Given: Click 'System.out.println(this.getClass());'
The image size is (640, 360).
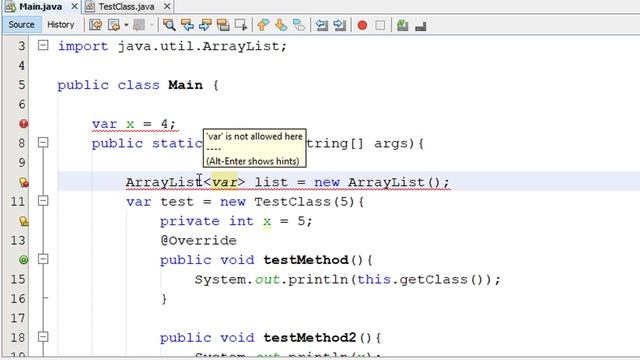Looking at the screenshot, I should click(x=347, y=280).
